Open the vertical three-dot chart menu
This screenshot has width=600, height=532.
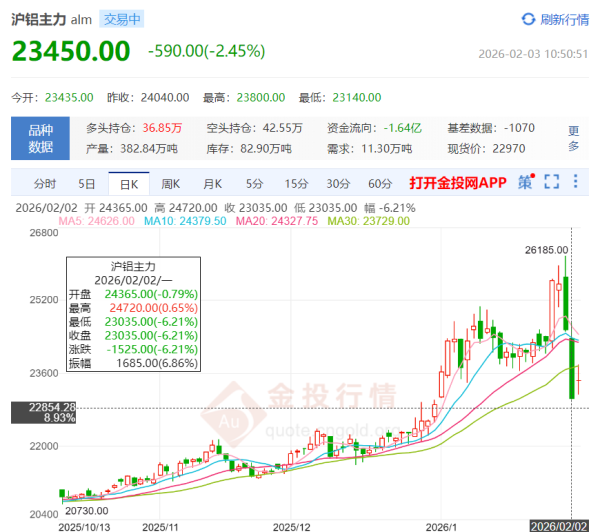tap(575, 181)
